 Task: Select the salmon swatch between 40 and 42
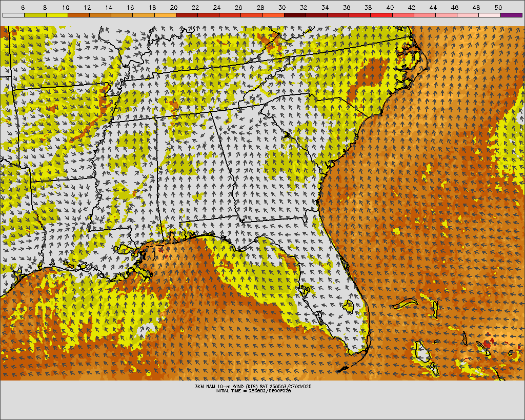pos(403,15)
